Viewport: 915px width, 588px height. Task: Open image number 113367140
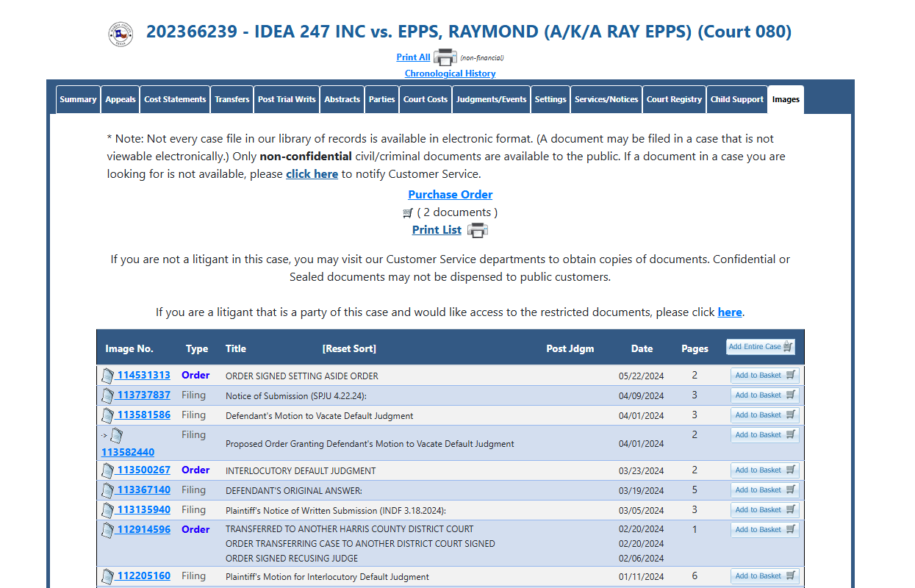pyautogui.click(x=144, y=490)
